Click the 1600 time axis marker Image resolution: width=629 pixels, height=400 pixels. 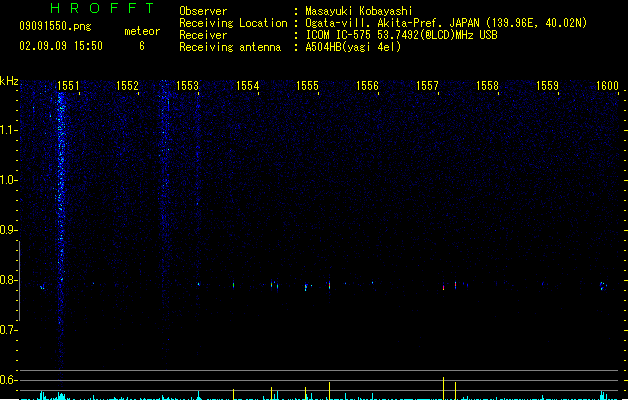[x=607, y=86]
